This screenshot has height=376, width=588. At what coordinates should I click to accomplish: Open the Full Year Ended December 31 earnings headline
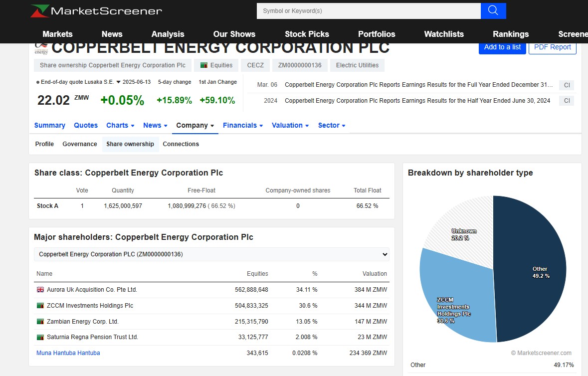418,85
